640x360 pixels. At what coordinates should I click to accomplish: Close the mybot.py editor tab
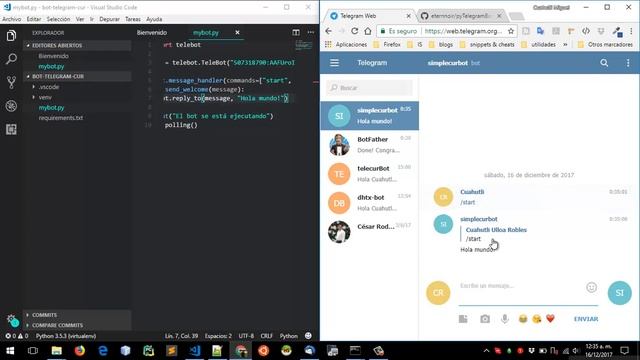click(237, 32)
